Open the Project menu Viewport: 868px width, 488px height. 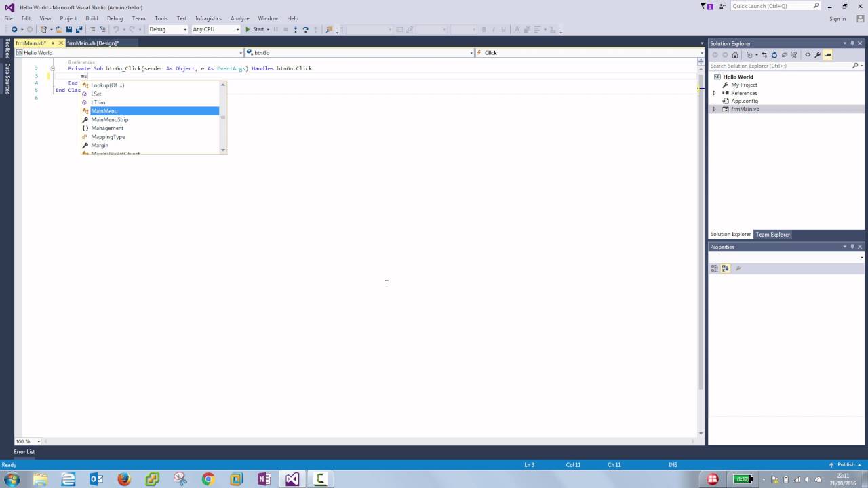tap(68, 18)
